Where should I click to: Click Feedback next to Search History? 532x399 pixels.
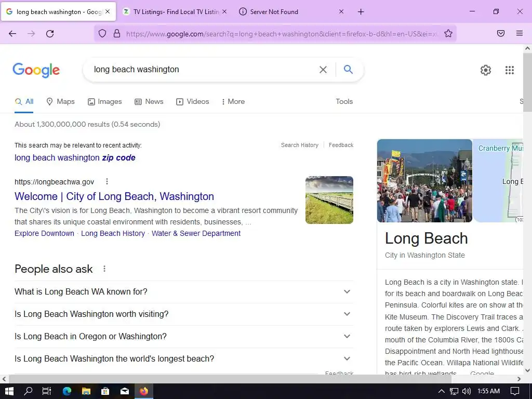[x=341, y=145]
